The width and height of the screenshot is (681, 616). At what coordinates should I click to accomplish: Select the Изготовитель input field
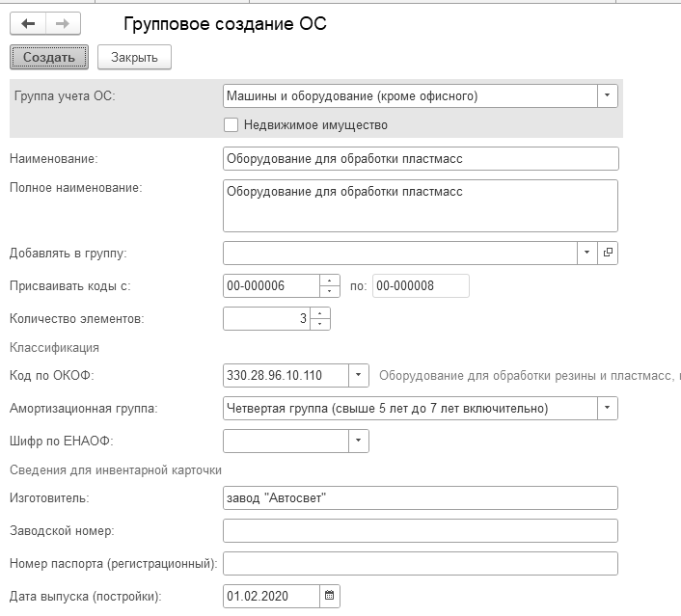pyautogui.click(x=421, y=498)
